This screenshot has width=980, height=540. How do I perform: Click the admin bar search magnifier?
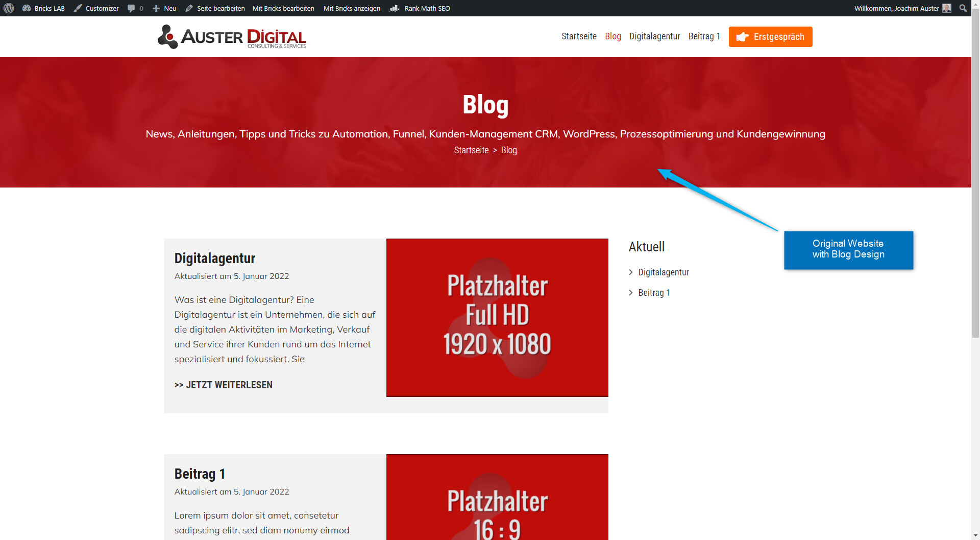pos(963,8)
